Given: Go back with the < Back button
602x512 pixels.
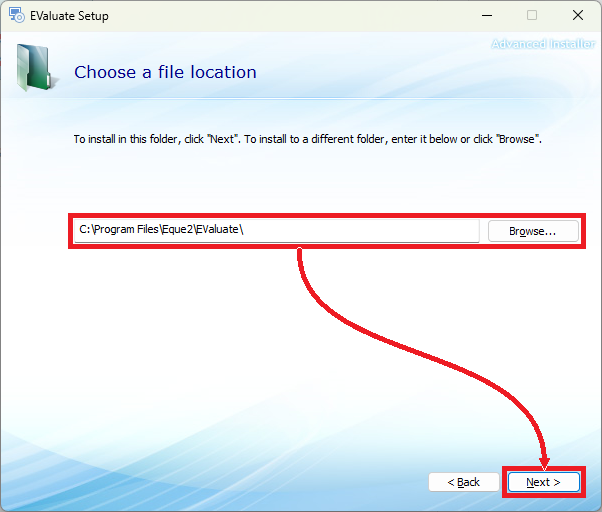Looking at the screenshot, I should pos(463,482).
